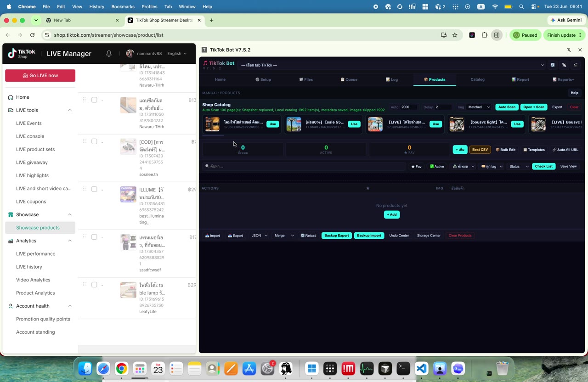The image size is (588, 382).
Task: Open Safari from the dock
Action: click(x=103, y=368)
